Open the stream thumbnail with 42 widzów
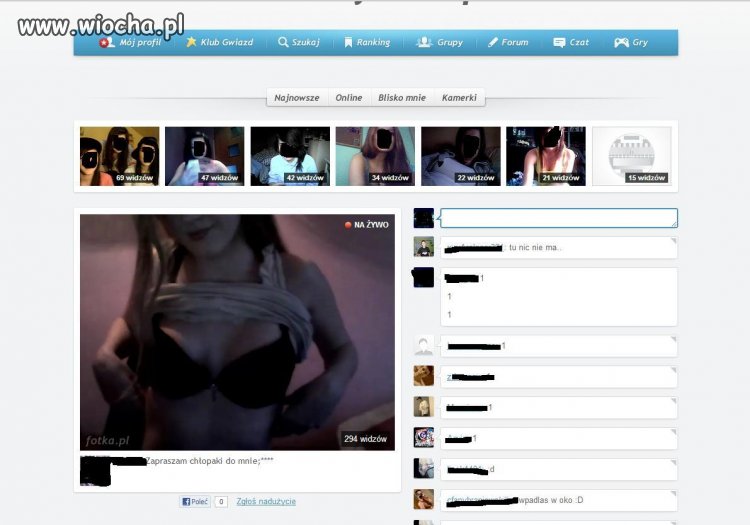 [x=290, y=156]
